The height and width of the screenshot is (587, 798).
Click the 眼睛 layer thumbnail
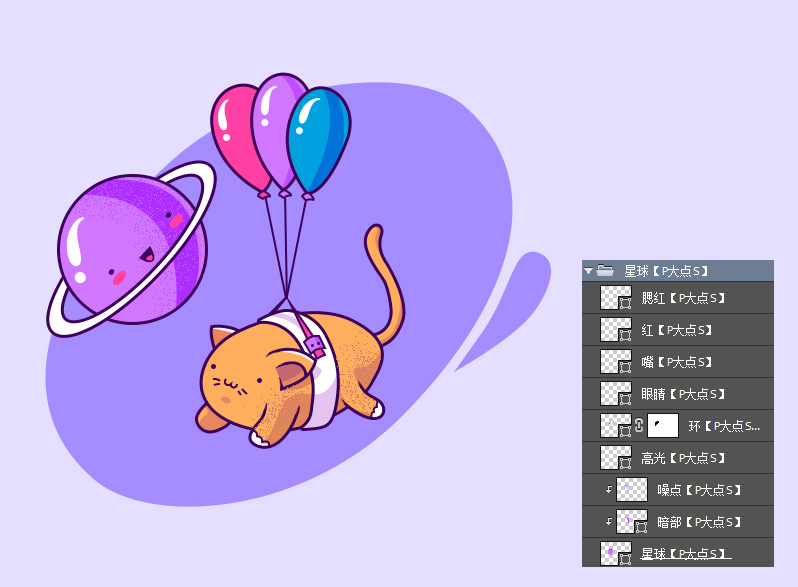[x=615, y=394]
